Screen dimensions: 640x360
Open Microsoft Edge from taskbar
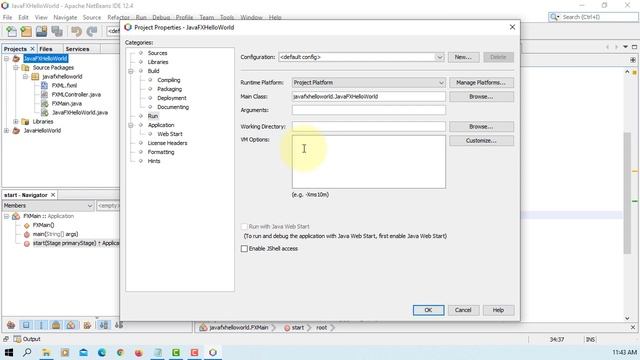(102, 352)
